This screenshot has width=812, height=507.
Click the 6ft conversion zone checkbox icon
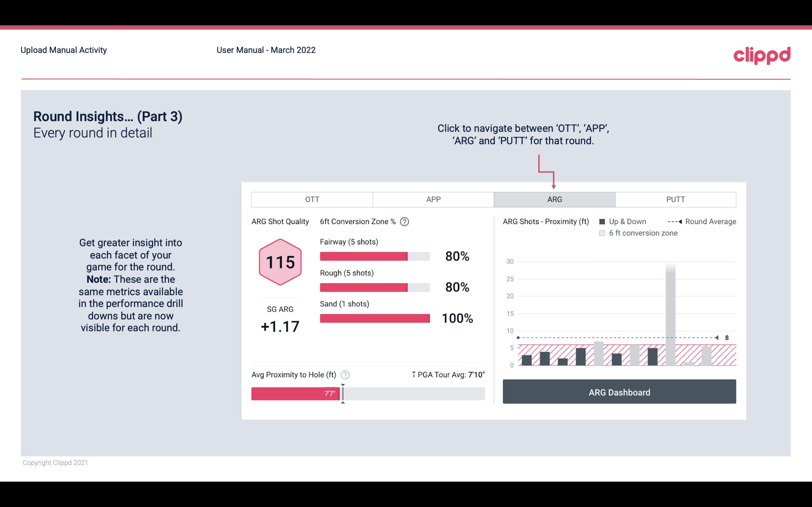(603, 233)
